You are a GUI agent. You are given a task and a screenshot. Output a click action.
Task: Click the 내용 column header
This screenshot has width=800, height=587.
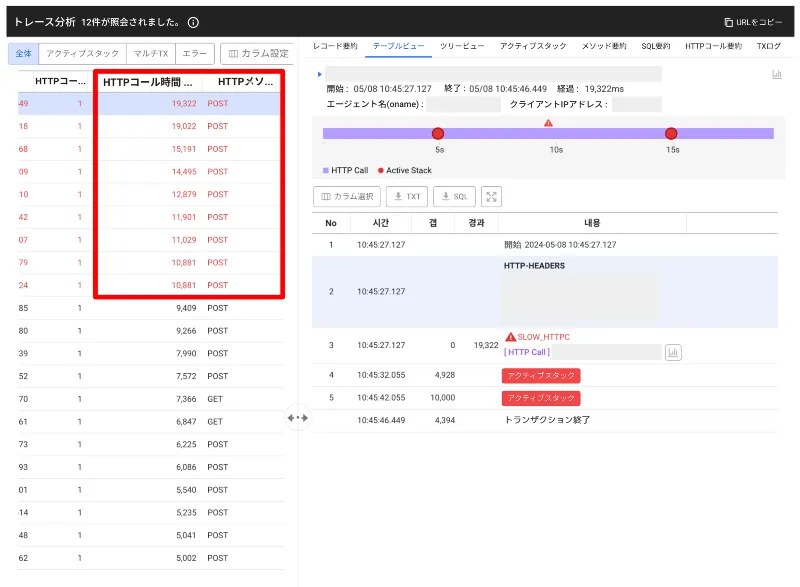click(592, 223)
